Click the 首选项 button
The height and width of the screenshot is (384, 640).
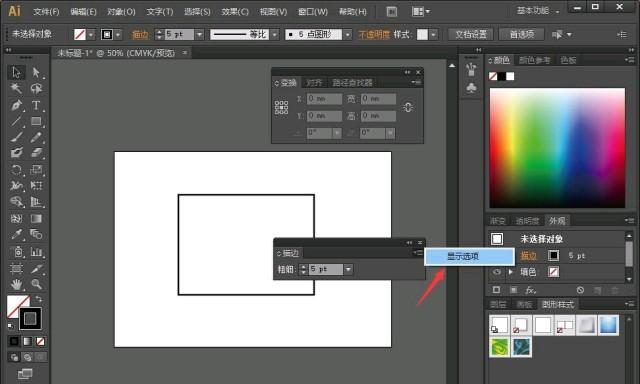(x=522, y=35)
